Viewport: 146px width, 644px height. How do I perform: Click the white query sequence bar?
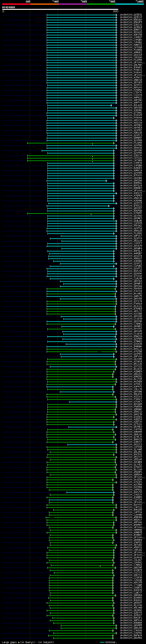[60, 9]
